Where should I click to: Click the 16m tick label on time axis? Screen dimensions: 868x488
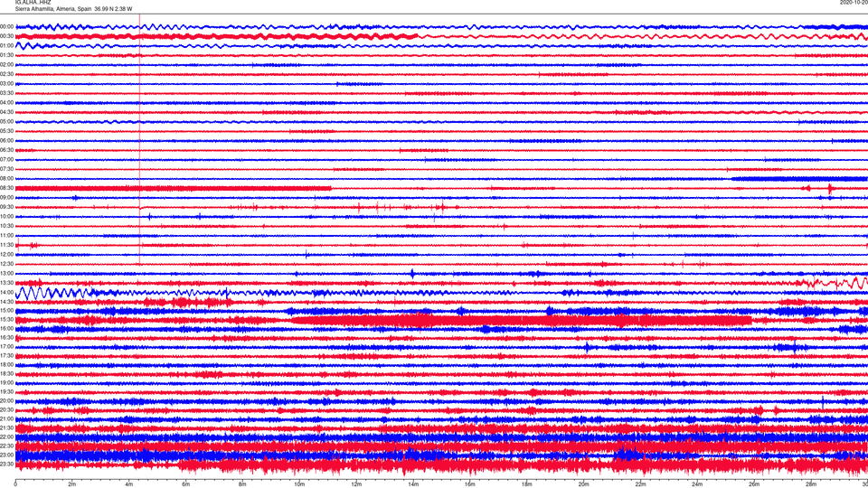(469, 484)
